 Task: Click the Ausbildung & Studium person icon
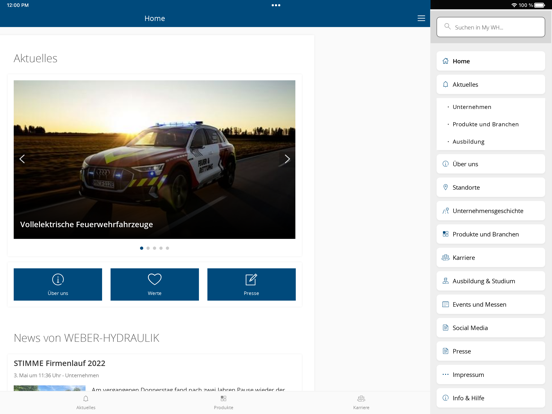(445, 281)
